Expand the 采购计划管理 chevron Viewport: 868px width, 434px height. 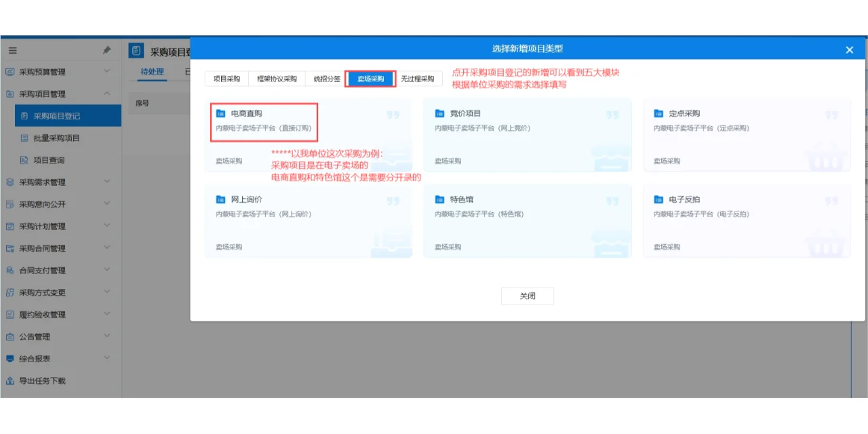coord(107,226)
